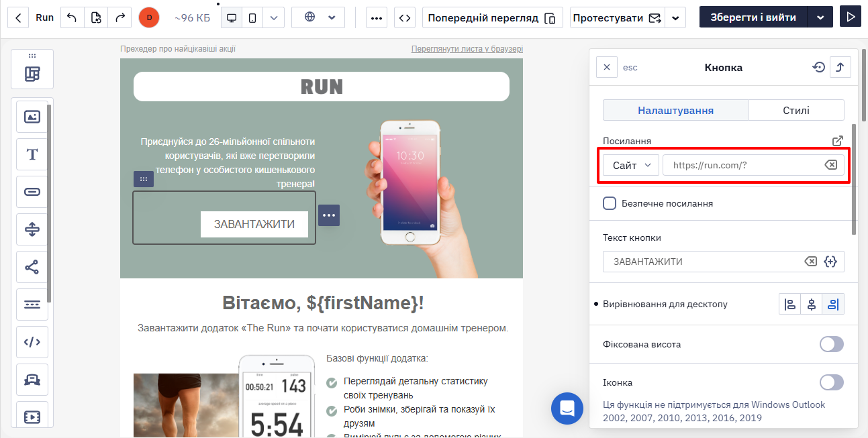Align button center for desktop
Viewport: 868px width, 438px height.
point(812,305)
